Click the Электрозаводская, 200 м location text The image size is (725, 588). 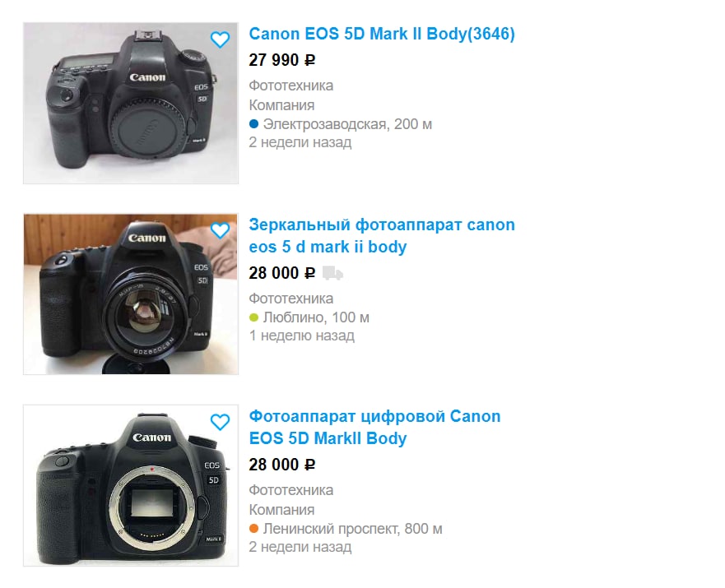347,124
